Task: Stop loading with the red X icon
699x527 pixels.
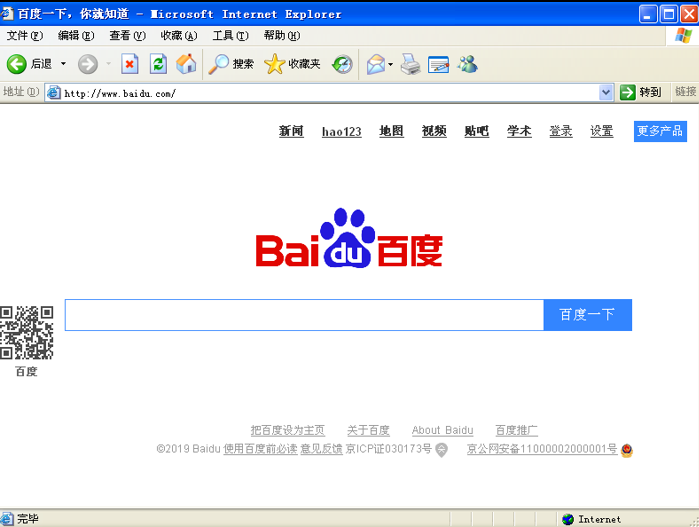Action: pyautogui.click(x=130, y=64)
